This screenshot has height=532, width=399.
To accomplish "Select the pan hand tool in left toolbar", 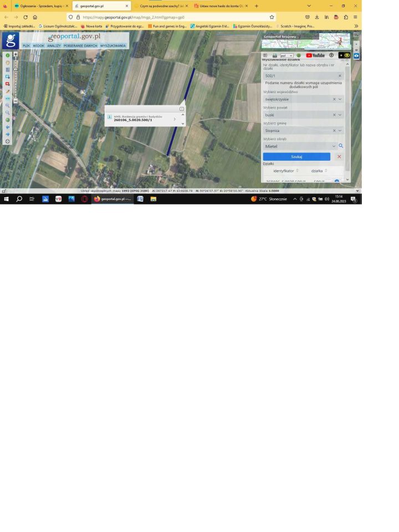I will (7, 63).
